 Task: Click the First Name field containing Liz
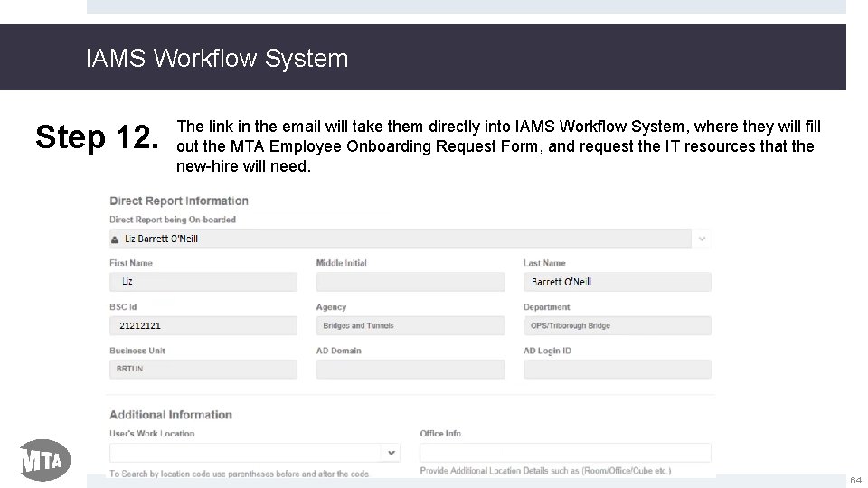[x=203, y=282]
